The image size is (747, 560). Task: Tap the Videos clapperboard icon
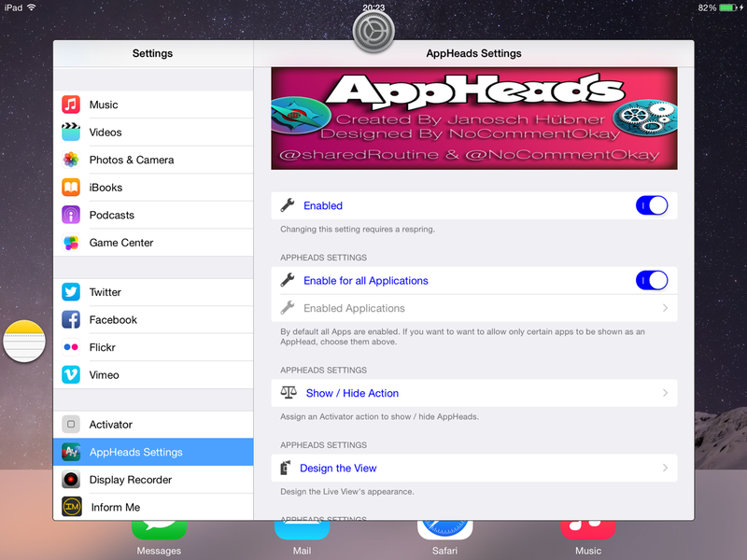[71, 132]
